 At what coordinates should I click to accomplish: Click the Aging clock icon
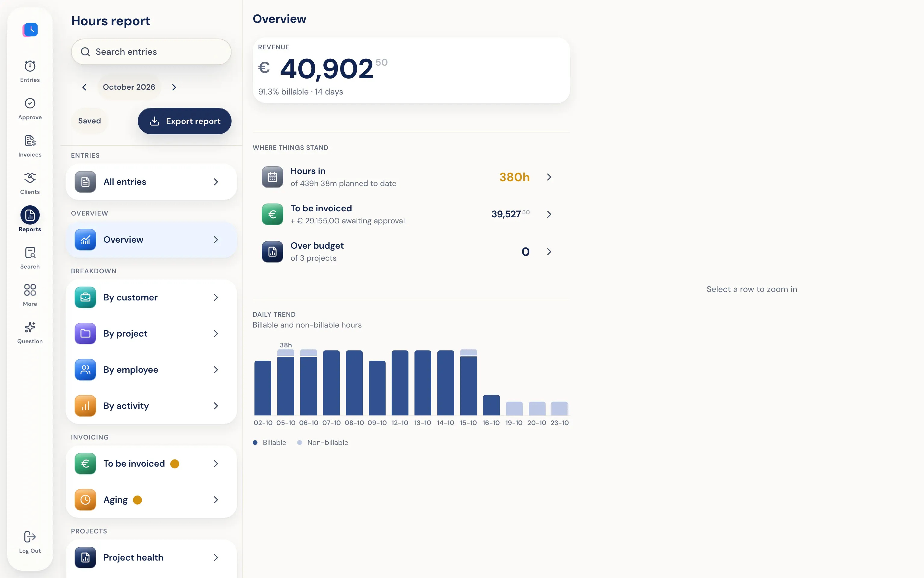point(85,500)
